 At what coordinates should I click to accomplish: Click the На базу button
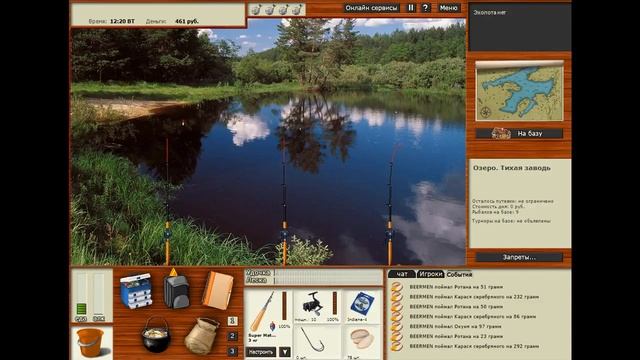[519, 133]
